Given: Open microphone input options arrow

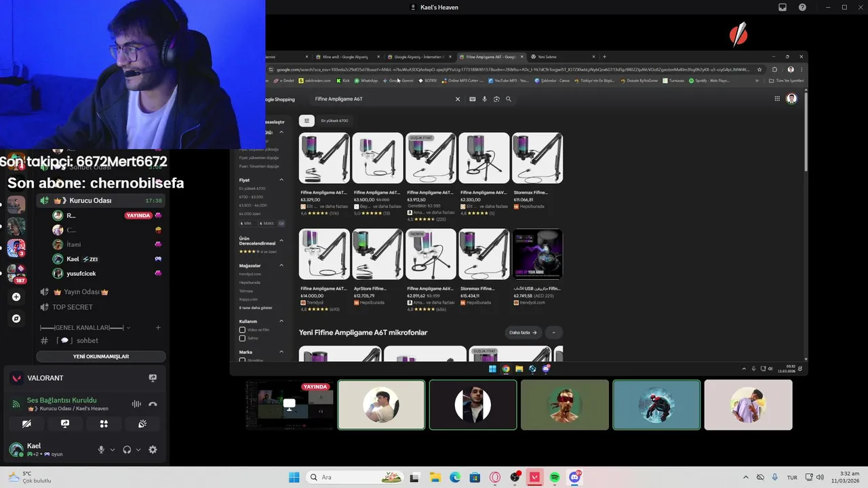Looking at the screenshot, I should [x=113, y=449].
